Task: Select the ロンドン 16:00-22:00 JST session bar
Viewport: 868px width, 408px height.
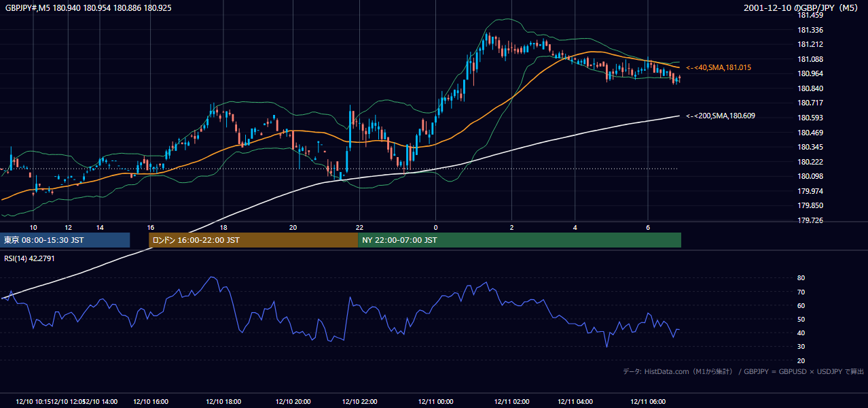Action: [253, 240]
